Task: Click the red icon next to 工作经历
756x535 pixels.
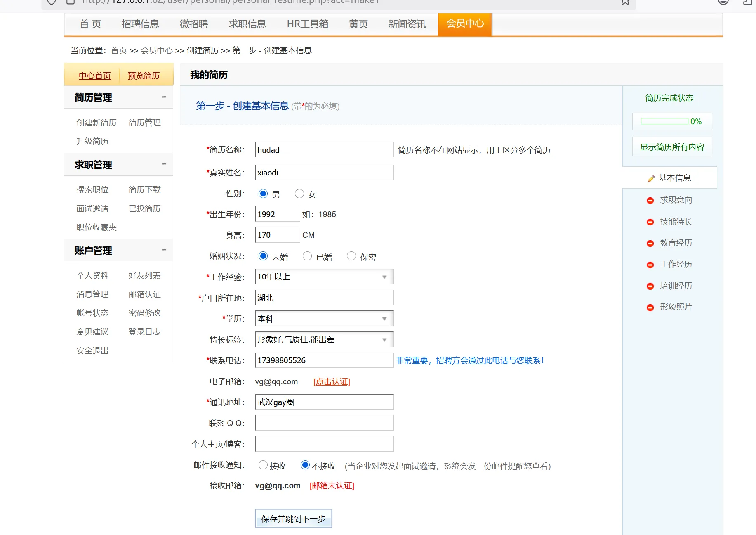Action: pos(650,265)
